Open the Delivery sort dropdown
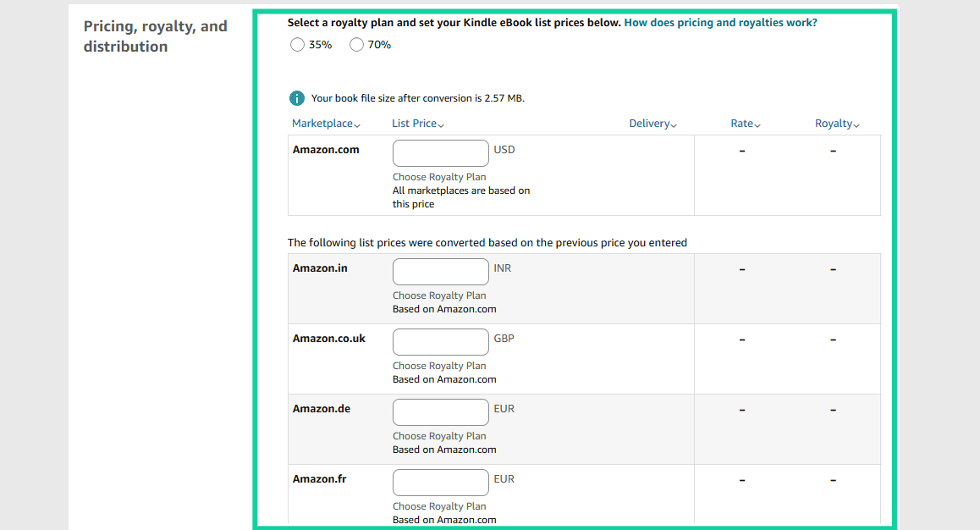The height and width of the screenshot is (530, 980). (x=652, y=123)
